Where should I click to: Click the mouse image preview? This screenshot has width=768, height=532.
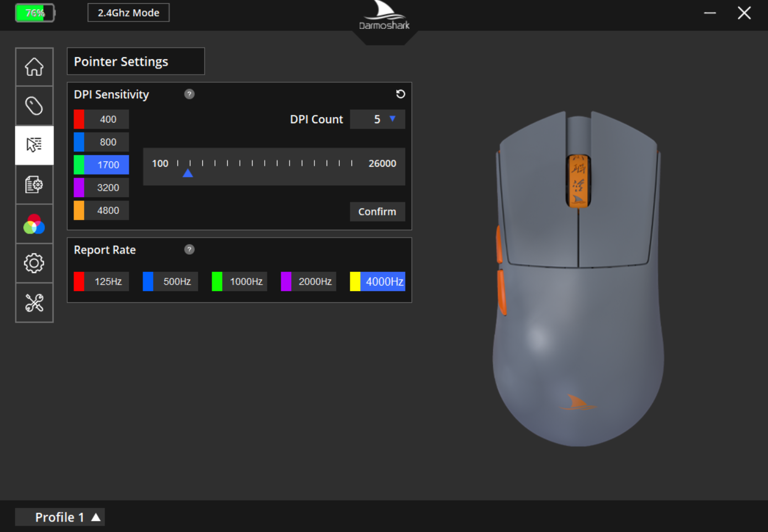pos(578,278)
